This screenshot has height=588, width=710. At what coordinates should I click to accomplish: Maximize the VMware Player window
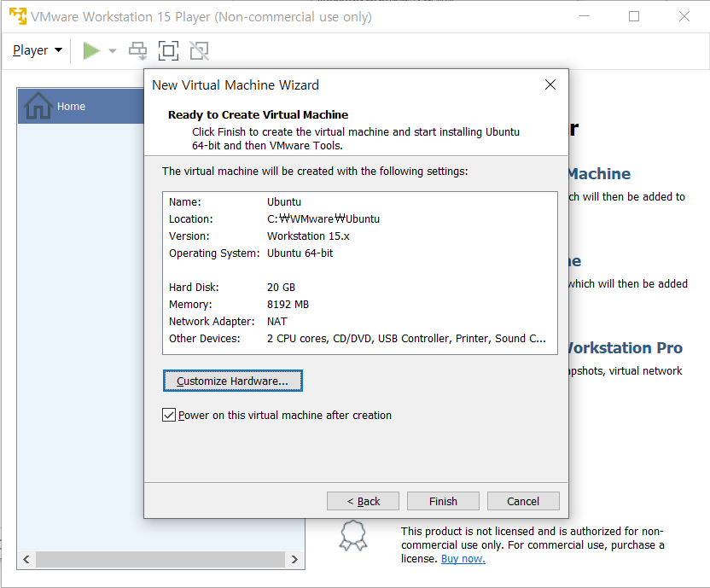634,16
